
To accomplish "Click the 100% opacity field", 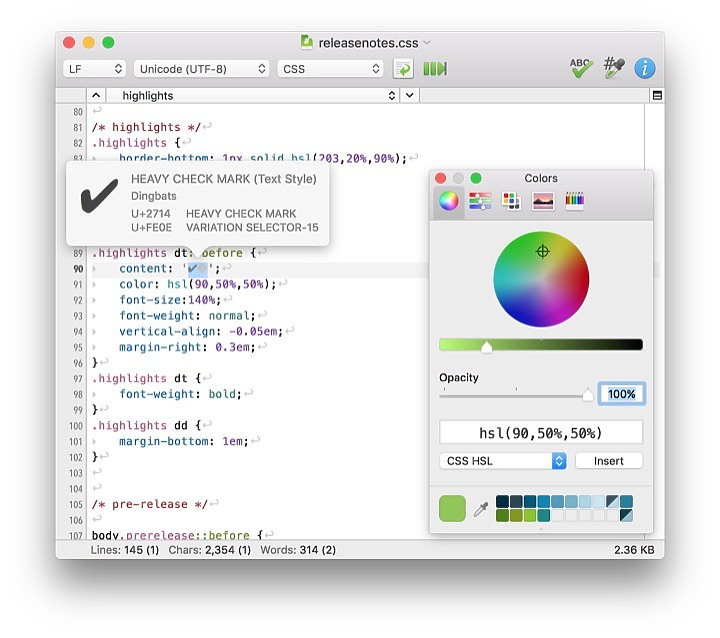I will point(621,394).
